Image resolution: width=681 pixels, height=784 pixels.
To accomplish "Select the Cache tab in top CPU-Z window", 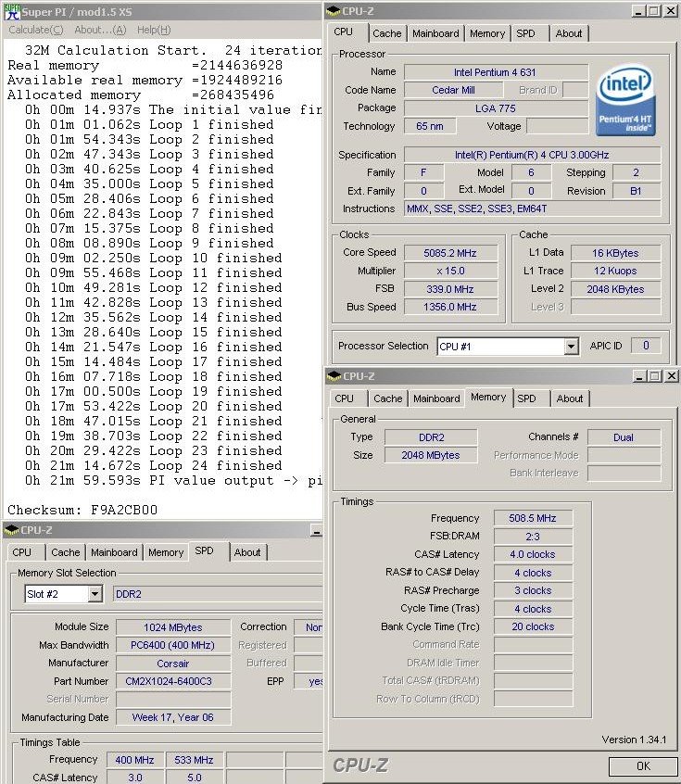I will click(387, 33).
